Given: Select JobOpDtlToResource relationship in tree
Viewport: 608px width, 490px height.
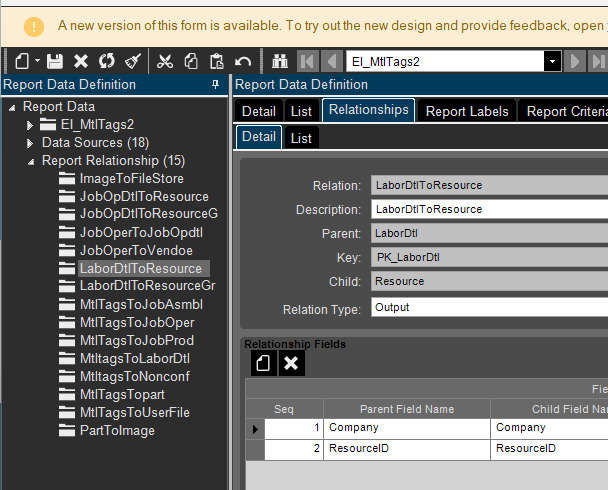Looking at the screenshot, I should pos(144,197).
